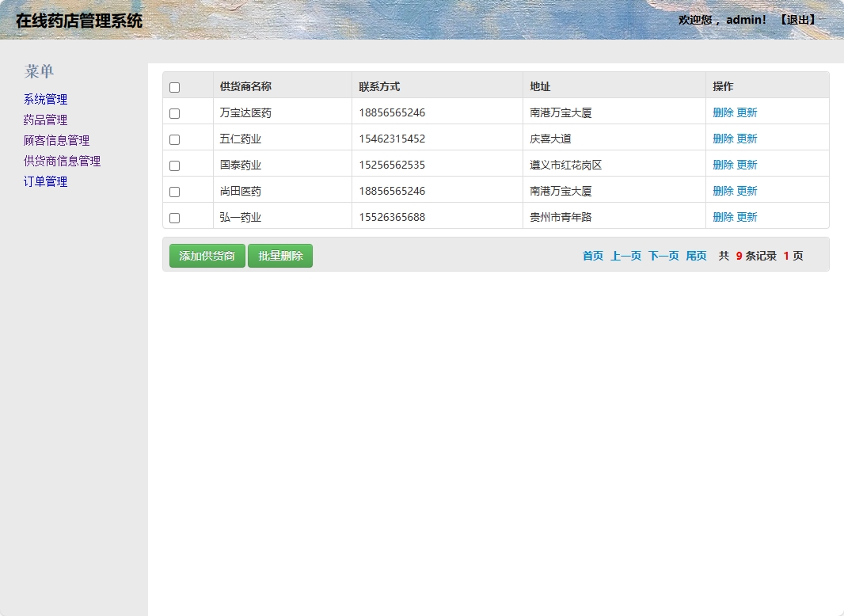
Task: Check the checkbox for 五仁药业
Action: click(174, 139)
